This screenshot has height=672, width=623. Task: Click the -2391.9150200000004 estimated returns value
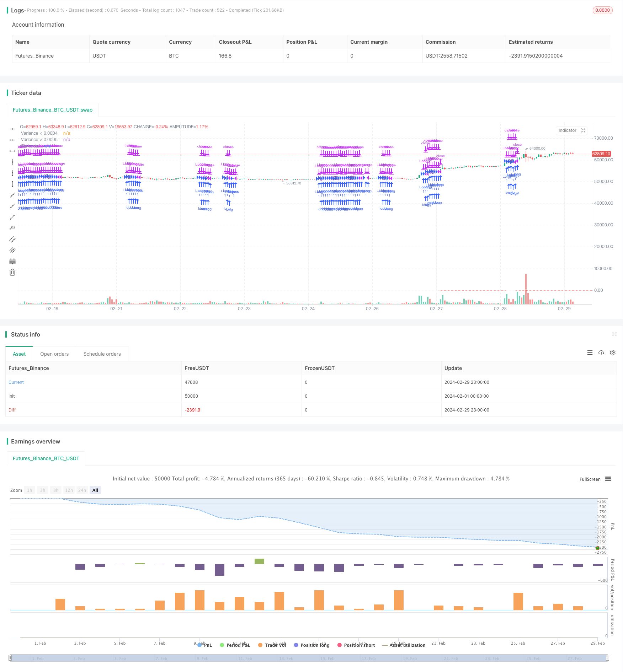click(536, 56)
